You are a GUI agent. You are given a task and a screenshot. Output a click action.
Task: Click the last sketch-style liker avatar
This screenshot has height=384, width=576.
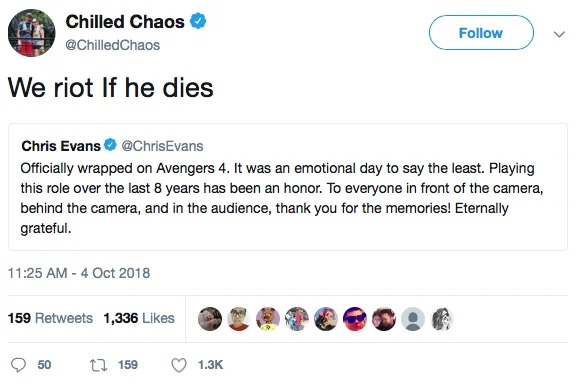[442, 319]
